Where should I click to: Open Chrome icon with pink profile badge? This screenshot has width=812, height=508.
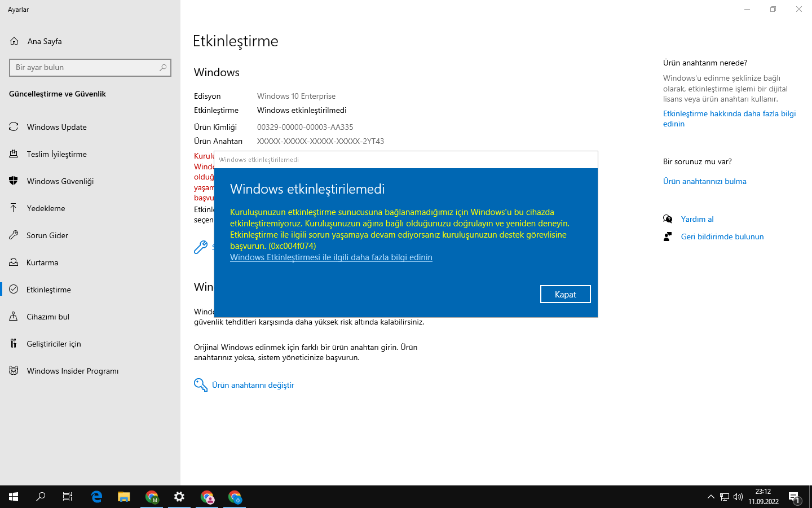coord(207,497)
